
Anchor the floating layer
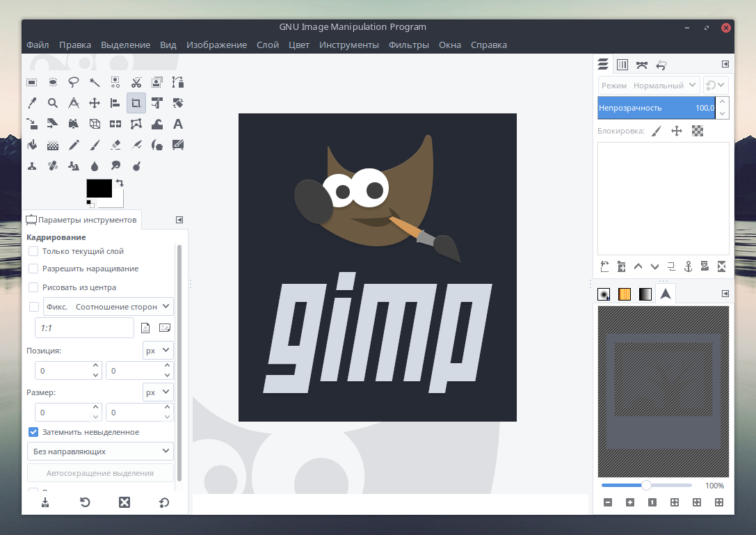pyautogui.click(x=689, y=266)
